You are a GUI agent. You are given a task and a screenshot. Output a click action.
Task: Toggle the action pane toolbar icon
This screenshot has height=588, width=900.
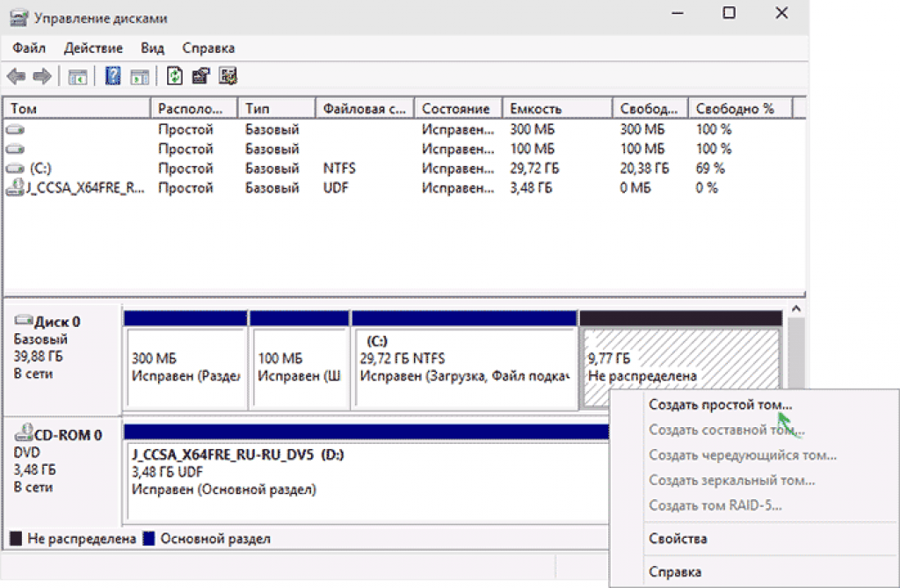pos(139,76)
